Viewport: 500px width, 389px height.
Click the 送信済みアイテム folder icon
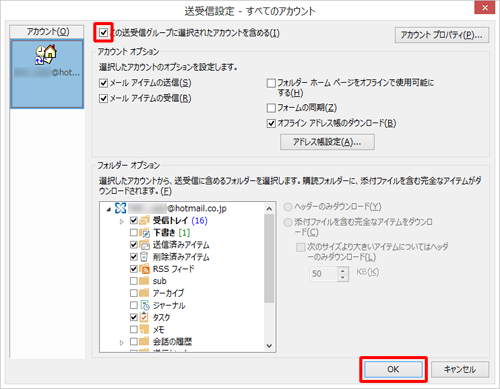pyautogui.click(x=145, y=245)
